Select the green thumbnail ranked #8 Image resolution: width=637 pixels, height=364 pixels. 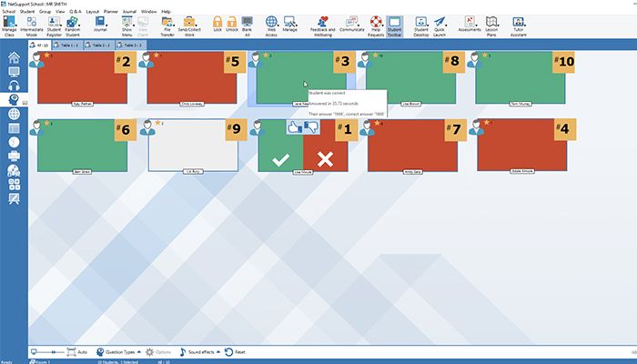[410, 77]
